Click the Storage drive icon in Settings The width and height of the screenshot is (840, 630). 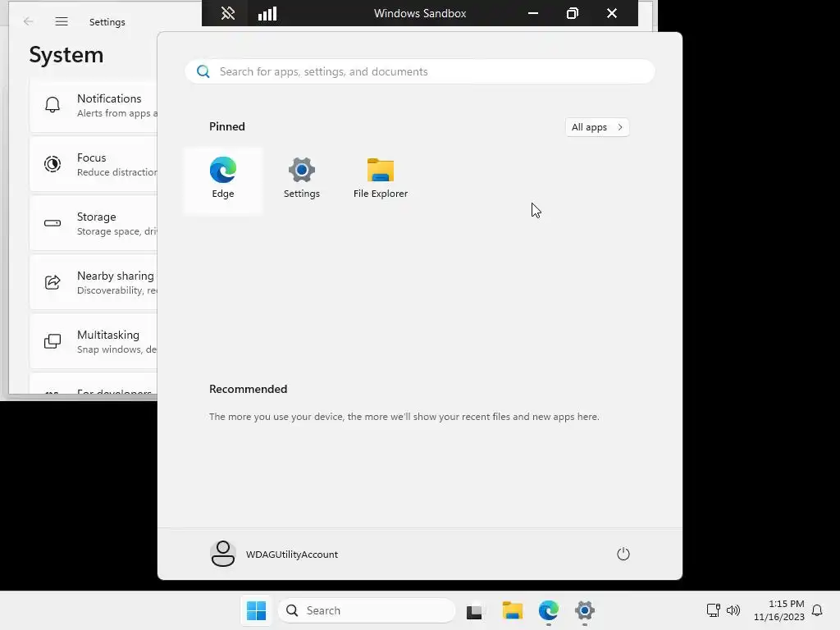(52, 223)
